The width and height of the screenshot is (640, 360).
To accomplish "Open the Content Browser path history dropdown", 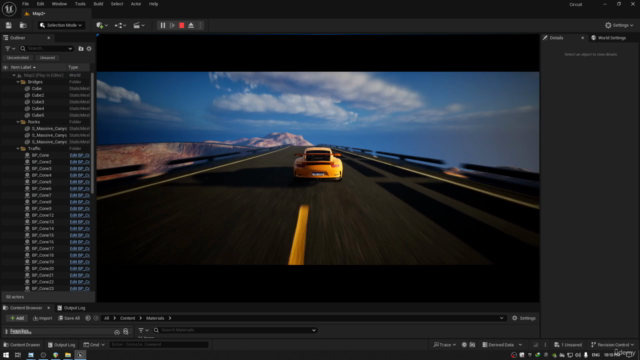I will pos(502,318).
